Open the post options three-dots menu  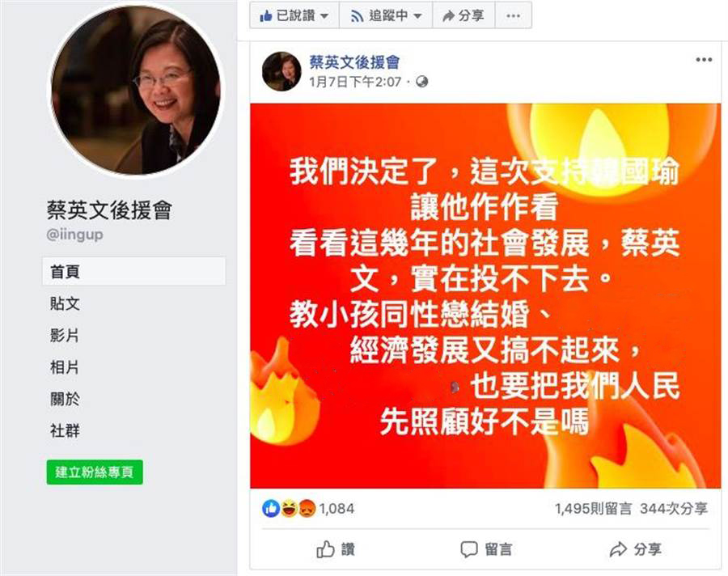coord(704,59)
